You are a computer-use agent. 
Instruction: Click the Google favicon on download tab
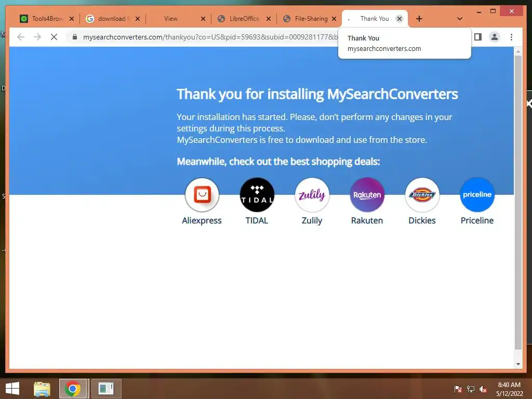[x=89, y=19]
